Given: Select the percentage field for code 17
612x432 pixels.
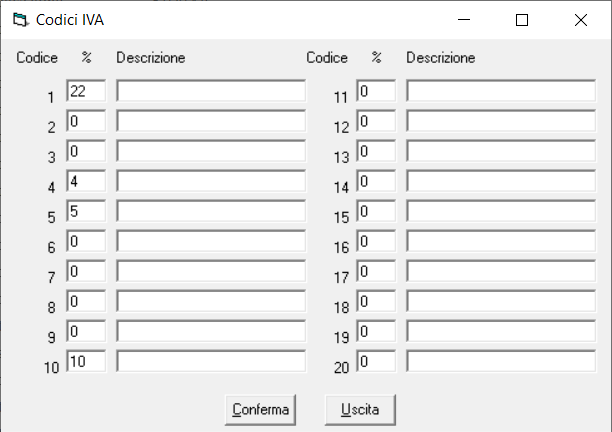Looking at the screenshot, I should [376, 271].
